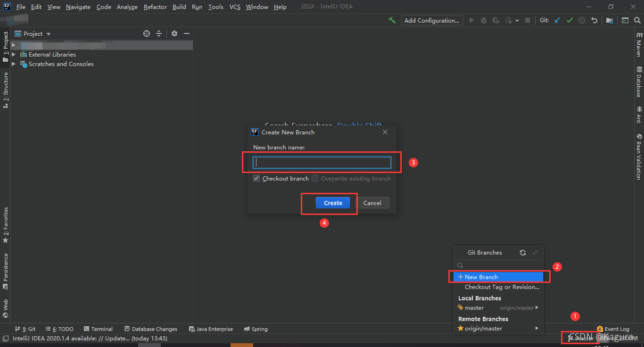Viewport: 644px width, 347px height.
Task: Click the Run play icon in toolbar
Action: [x=471, y=20]
